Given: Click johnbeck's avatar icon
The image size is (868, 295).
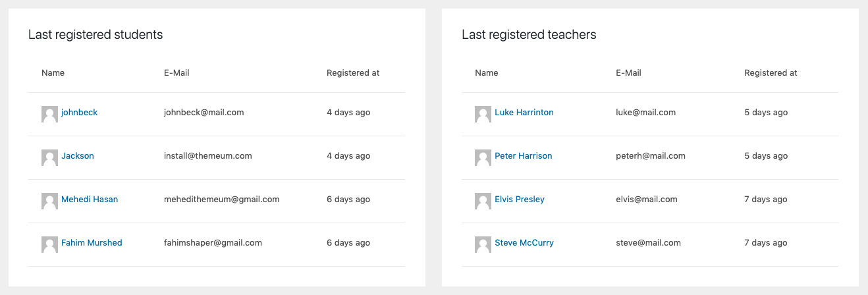Looking at the screenshot, I should 49,115.
